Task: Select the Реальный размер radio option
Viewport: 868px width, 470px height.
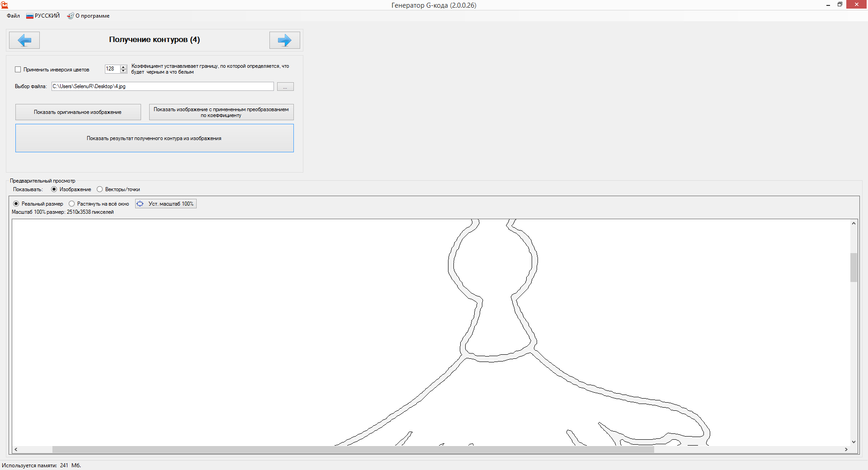Action: (16, 204)
